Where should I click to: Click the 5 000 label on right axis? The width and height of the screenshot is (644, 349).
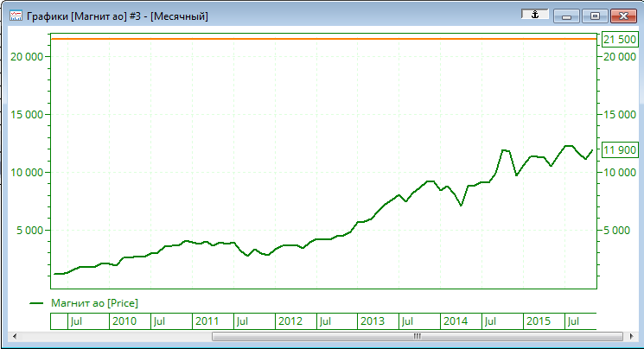click(x=620, y=231)
